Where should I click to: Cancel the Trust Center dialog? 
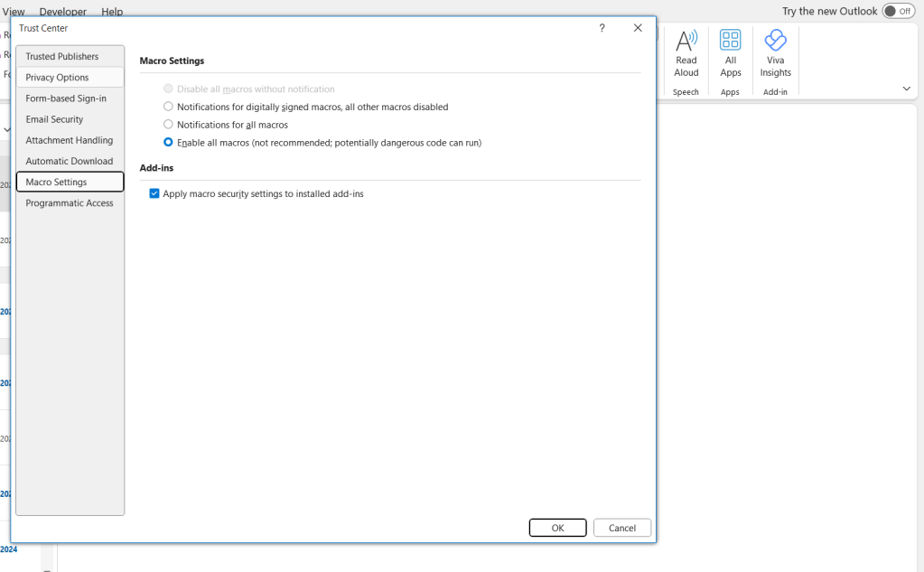[621, 528]
